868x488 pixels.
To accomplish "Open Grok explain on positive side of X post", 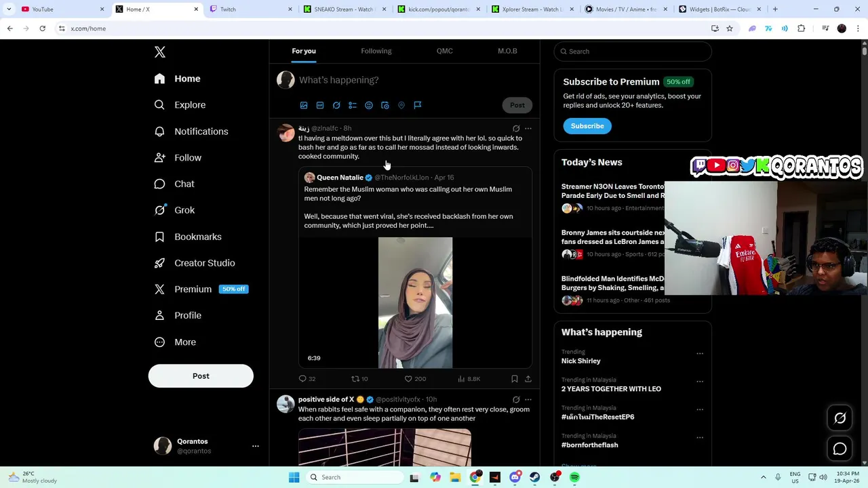I will (x=516, y=400).
